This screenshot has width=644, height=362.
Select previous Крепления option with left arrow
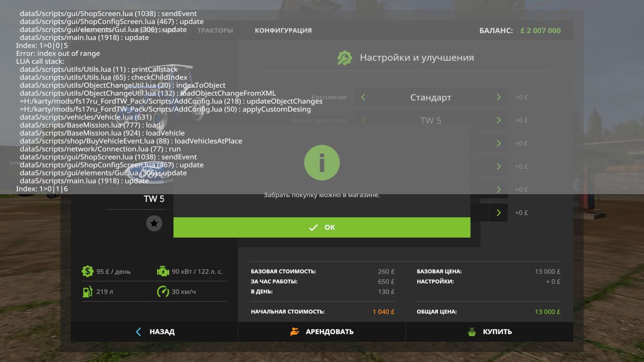(363, 97)
